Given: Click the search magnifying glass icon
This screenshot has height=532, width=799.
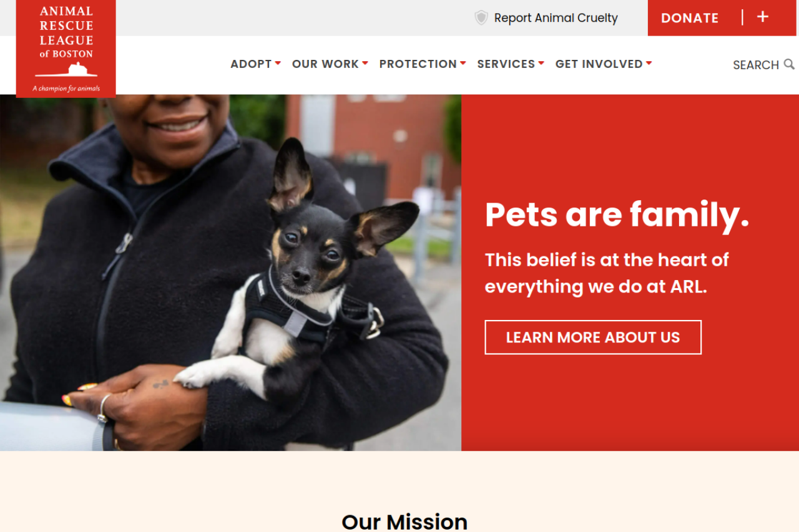Looking at the screenshot, I should point(789,64).
